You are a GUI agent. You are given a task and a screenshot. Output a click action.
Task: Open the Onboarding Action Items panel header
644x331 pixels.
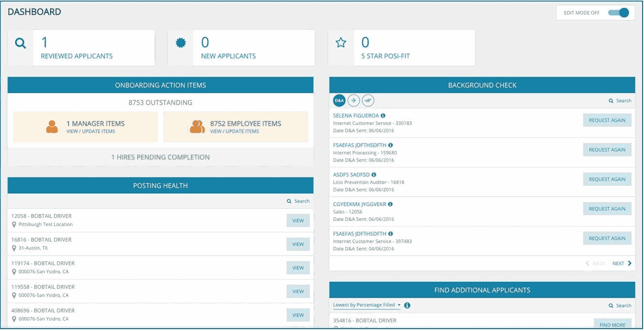click(x=160, y=85)
